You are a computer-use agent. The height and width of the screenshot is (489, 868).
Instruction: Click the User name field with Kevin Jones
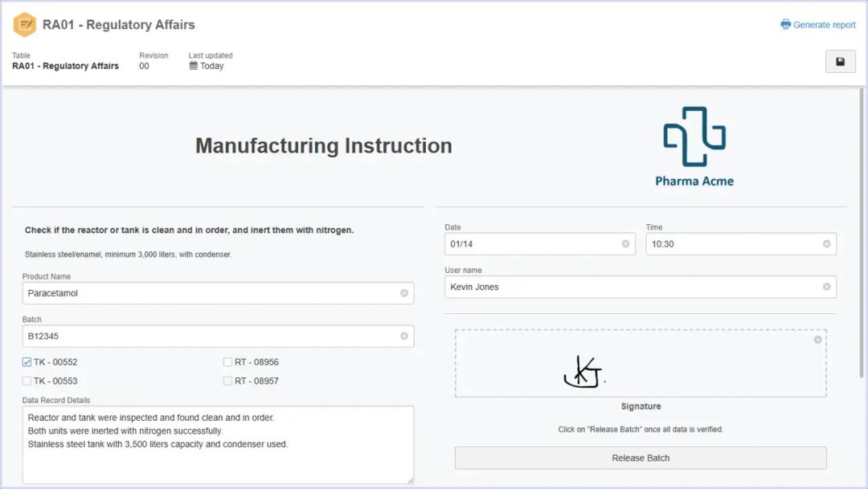tap(627, 287)
